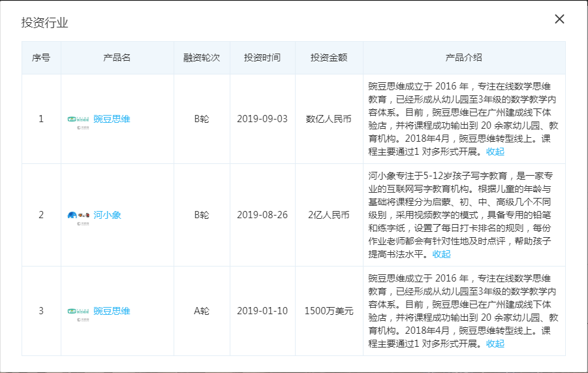Select the 2亿人民币 amount cell
The image size is (588, 373).
pos(329,215)
